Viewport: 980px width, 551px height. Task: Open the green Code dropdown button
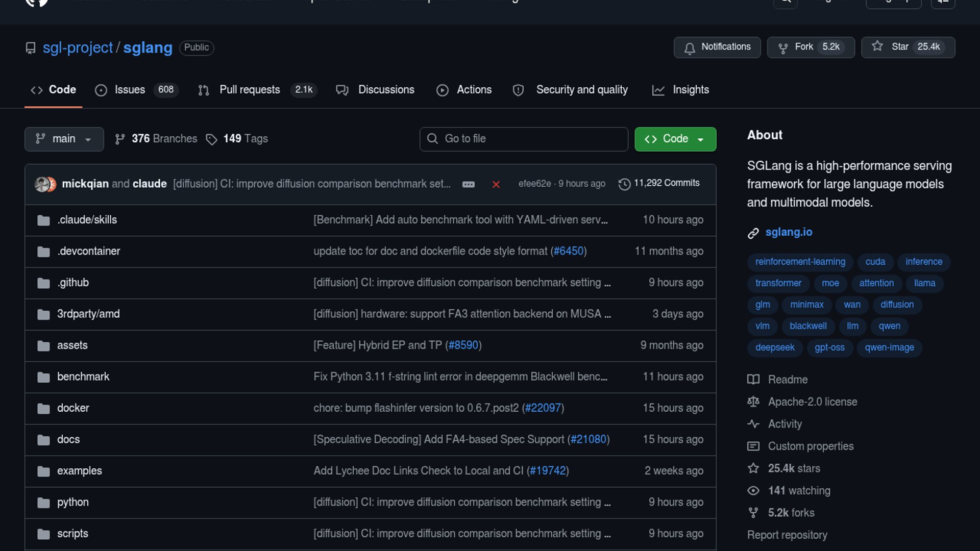point(675,139)
